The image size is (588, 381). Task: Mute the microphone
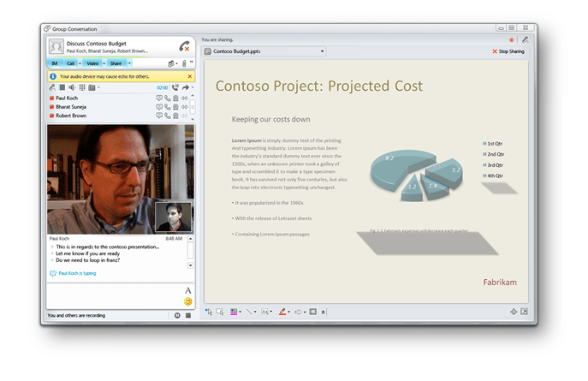(x=52, y=87)
